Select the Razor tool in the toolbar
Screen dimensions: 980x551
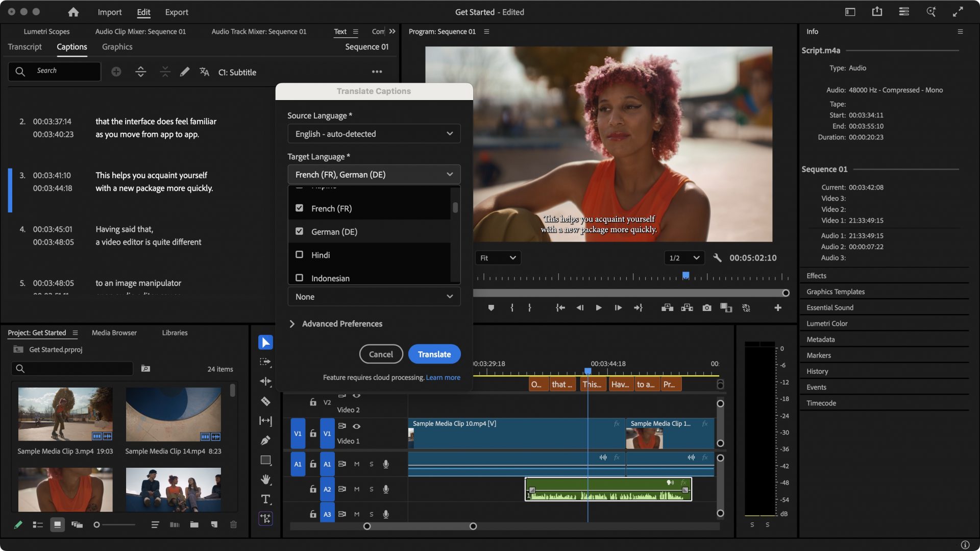tap(265, 401)
